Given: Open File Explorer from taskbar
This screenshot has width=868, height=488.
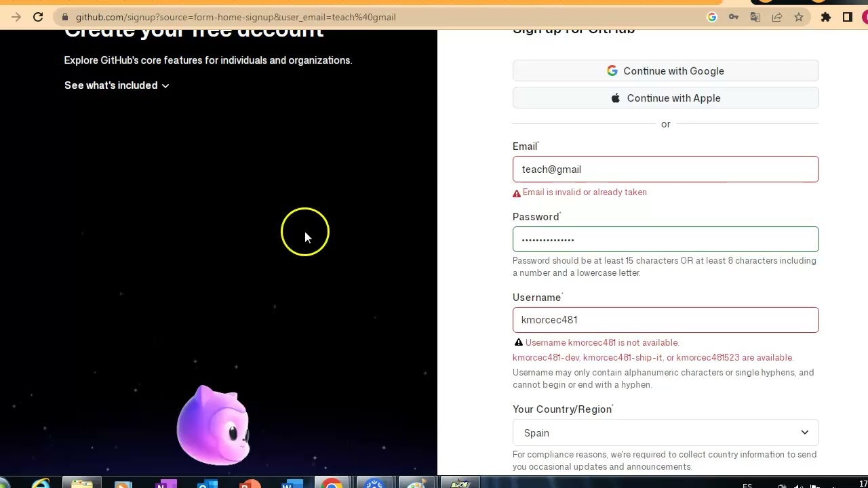Looking at the screenshot, I should pyautogui.click(x=82, y=484).
